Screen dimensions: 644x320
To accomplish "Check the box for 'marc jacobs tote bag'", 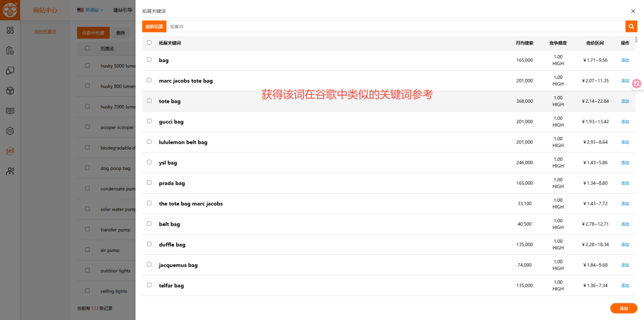I will [x=149, y=80].
